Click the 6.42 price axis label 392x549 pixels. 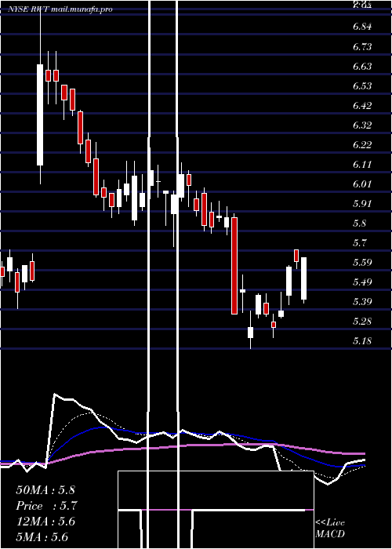(x=362, y=105)
